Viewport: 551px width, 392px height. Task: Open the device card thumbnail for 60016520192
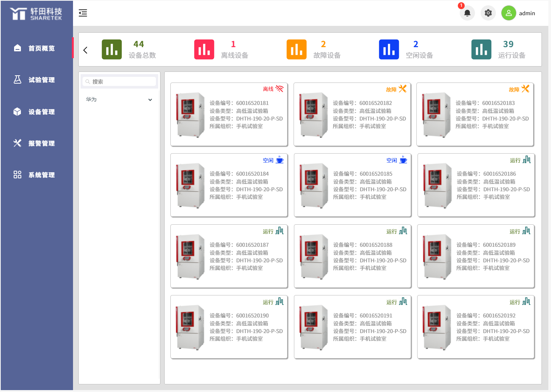click(x=437, y=327)
